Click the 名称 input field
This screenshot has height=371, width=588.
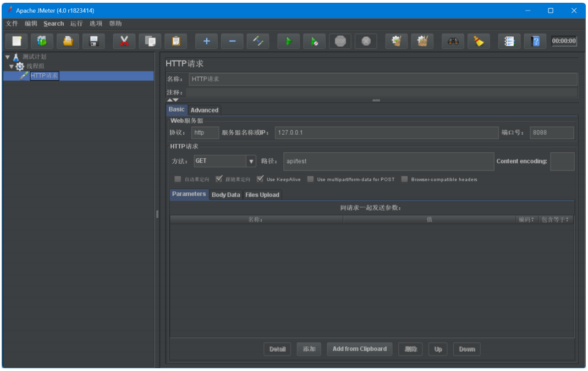point(383,79)
